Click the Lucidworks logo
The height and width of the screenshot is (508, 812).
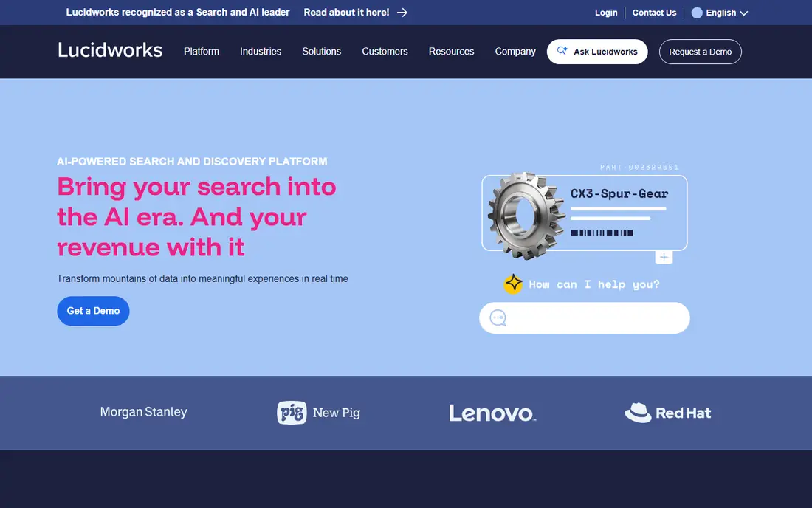coord(110,50)
